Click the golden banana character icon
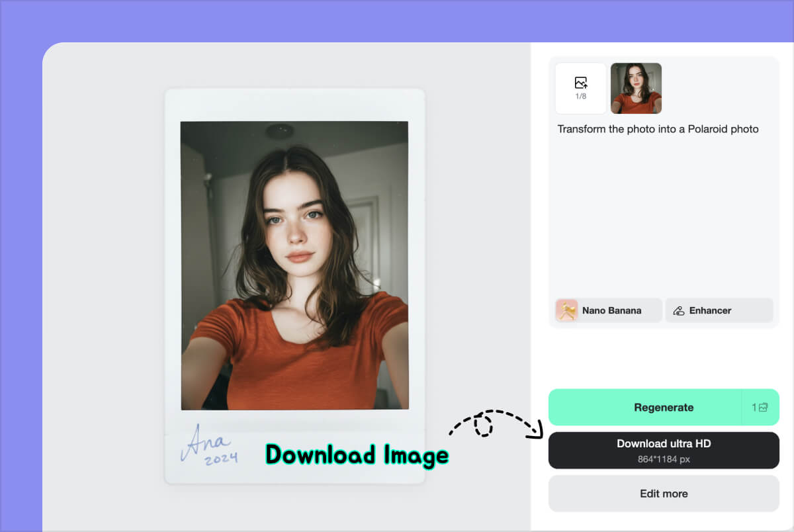The width and height of the screenshot is (794, 532). pos(566,310)
